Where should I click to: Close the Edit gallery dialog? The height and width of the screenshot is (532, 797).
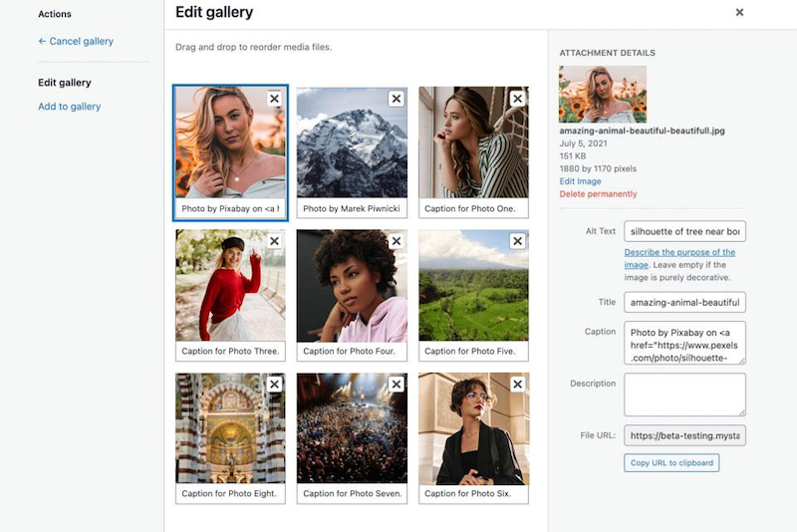click(x=739, y=12)
